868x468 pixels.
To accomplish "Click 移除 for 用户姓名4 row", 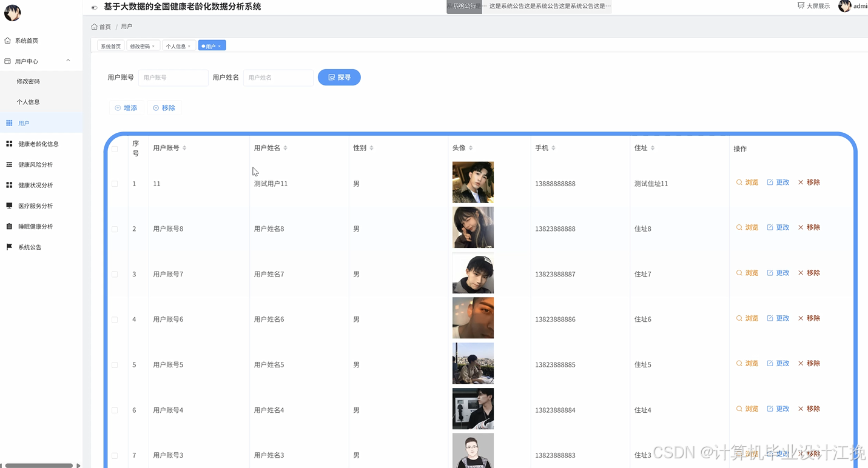I will [809, 409].
